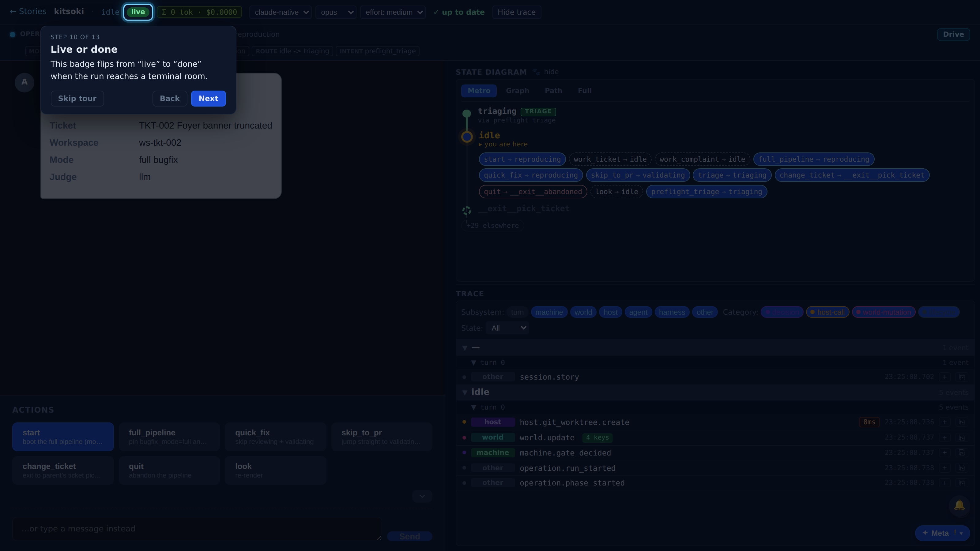Copy the world.update trace event
This screenshot has height=551, width=980.
tap(961, 438)
